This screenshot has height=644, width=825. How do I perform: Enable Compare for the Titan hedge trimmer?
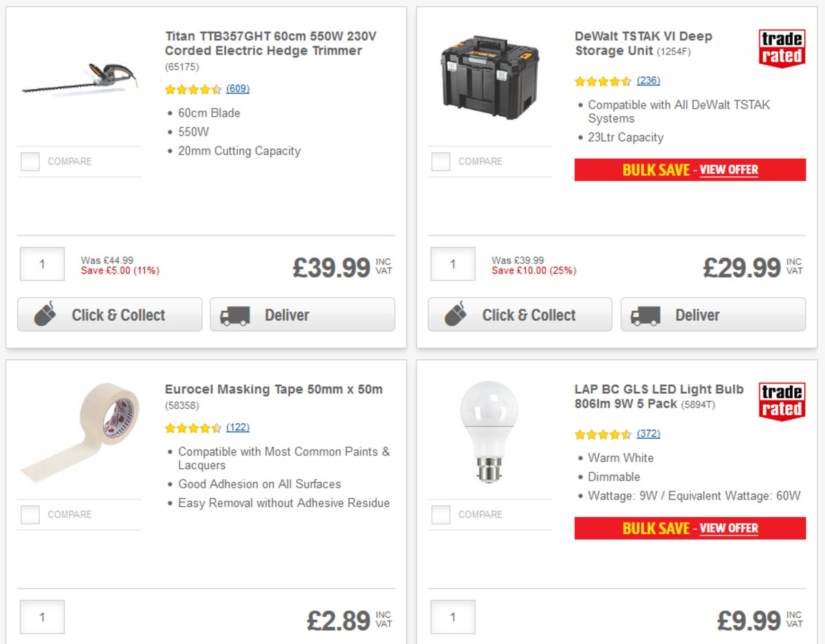click(30, 161)
